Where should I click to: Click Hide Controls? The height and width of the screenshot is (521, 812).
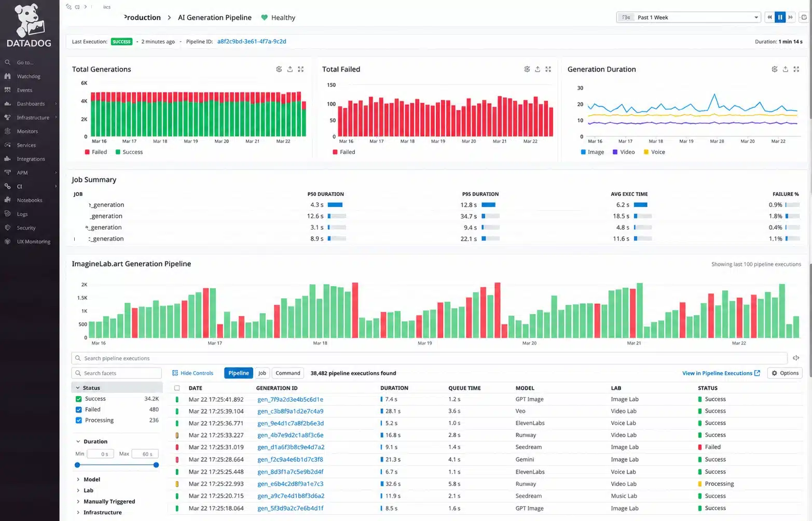[192, 373]
